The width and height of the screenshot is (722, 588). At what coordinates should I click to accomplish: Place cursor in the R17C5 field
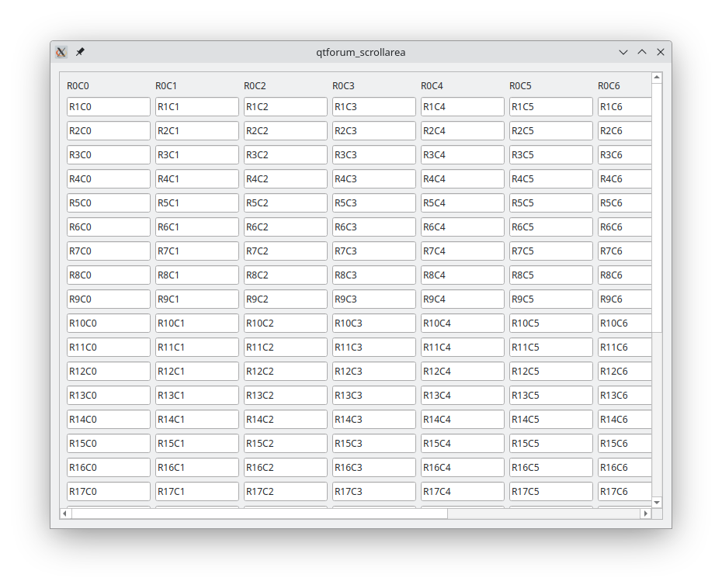point(551,492)
